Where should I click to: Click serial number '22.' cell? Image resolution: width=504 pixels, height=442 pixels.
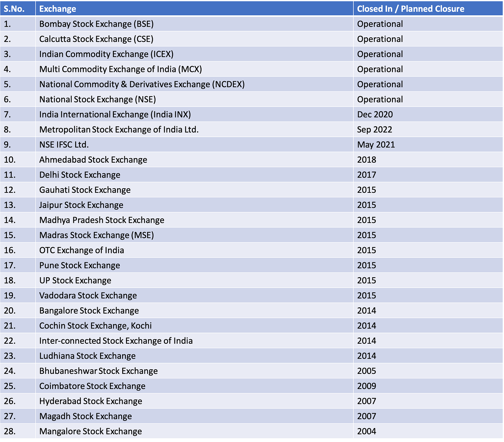point(18,341)
